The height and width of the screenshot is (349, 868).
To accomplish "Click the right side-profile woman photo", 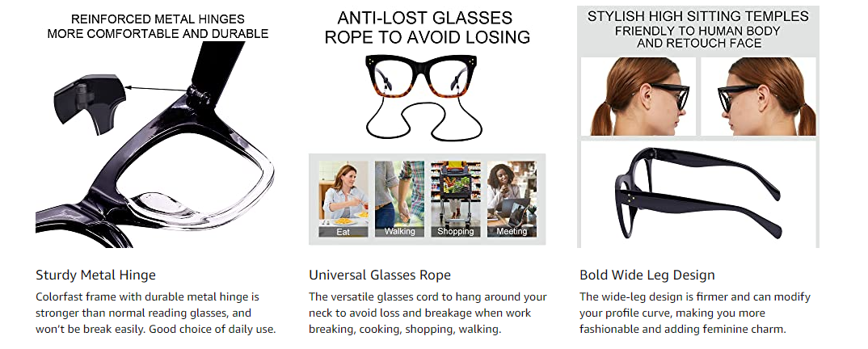I will 758,96.
